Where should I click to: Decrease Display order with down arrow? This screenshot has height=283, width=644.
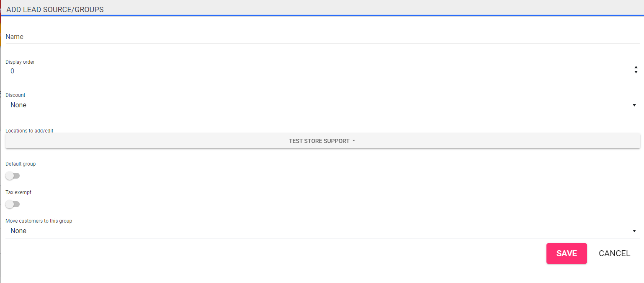tap(636, 73)
